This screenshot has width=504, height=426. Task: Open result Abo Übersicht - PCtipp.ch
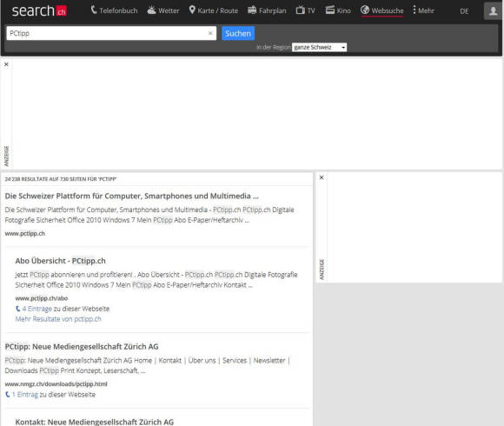[61, 261]
